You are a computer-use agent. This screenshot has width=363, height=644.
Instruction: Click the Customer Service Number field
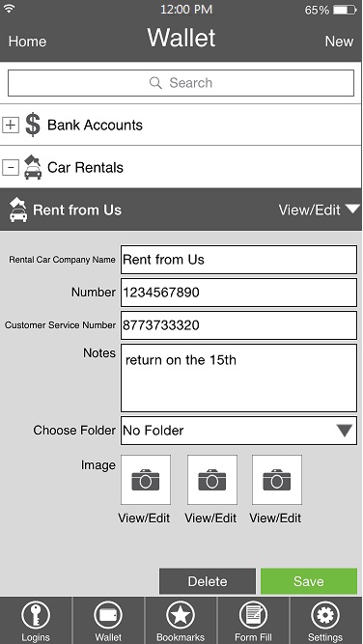coord(238,325)
